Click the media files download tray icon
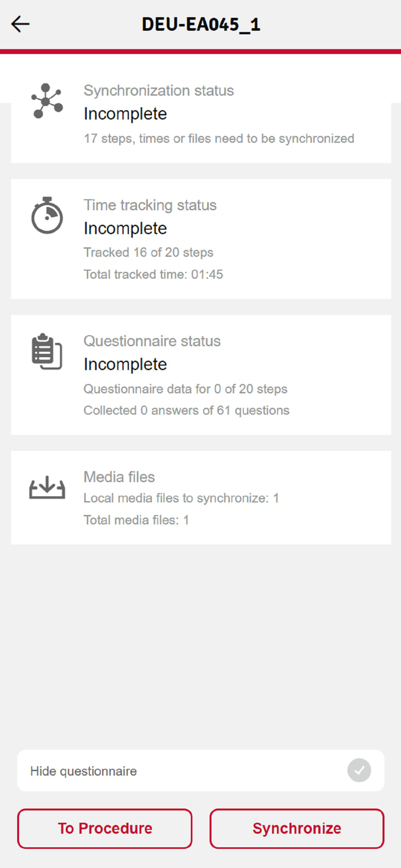The width and height of the screenshot is (401, 868). pos(47,487)
